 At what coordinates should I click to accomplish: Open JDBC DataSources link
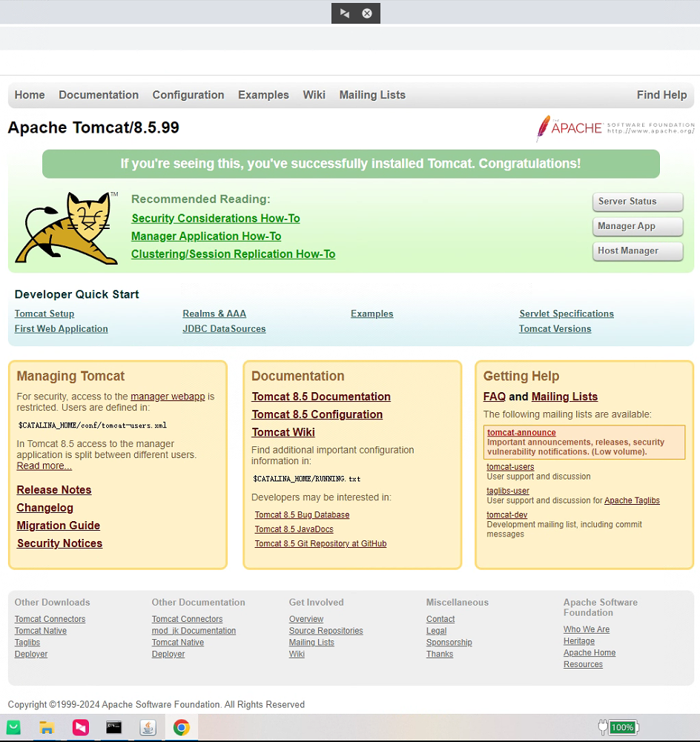225,329
